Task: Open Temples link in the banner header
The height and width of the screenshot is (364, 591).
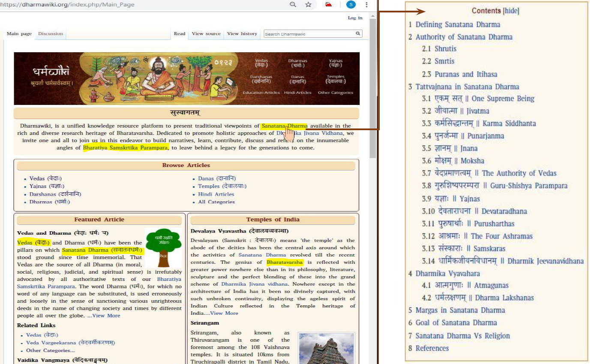Action: click(x=336, y=79)
